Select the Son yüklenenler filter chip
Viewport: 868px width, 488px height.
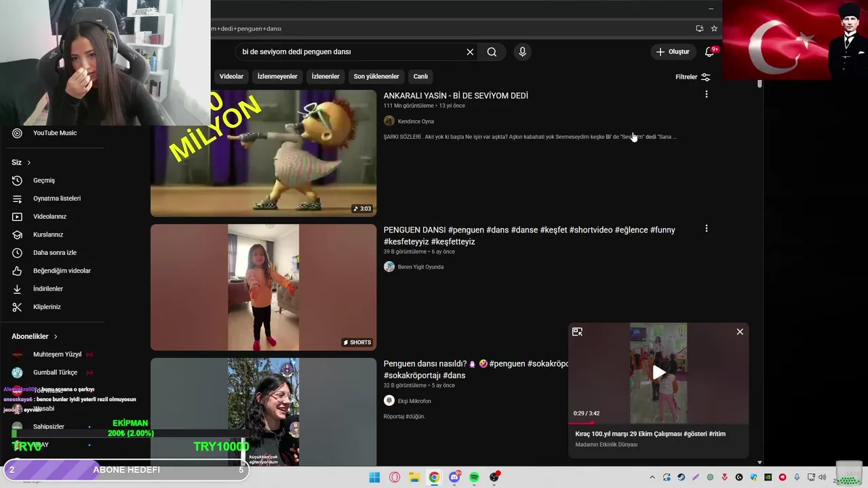tap(376, 77)
